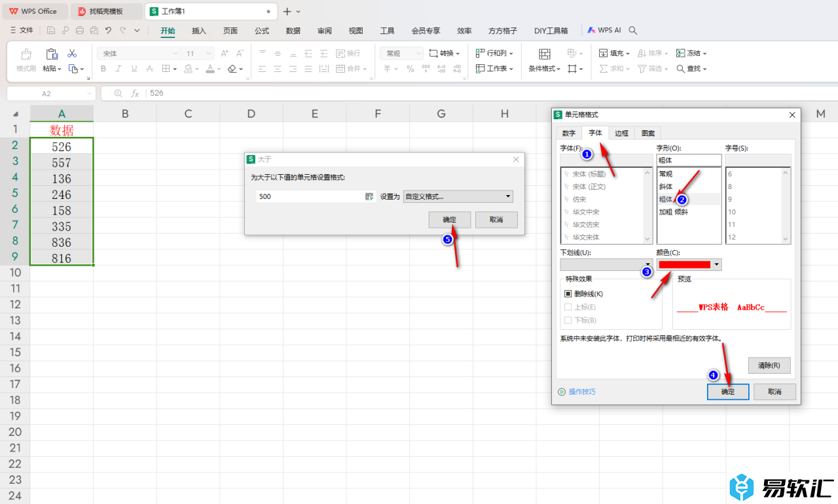838x504 pixels.
Task: Open the 插入 ribbon tab
Action: 199,31
